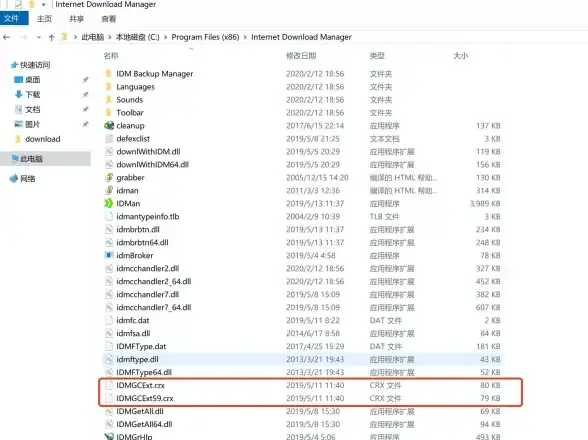Viewport: 588px width, 440px height.
Task: Select file name idmbrbtn.dll
Action: click(138, 230)
